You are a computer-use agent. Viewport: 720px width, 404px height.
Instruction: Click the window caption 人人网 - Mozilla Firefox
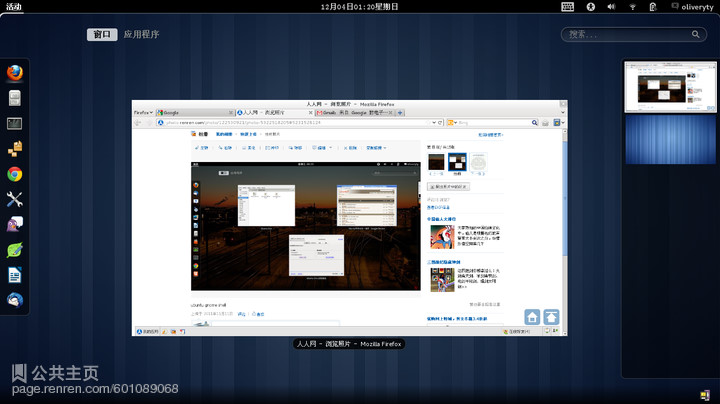(349, 344)
